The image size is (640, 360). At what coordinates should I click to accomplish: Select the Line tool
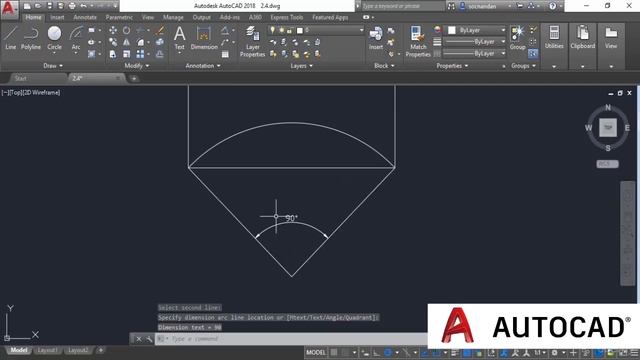[11, 38]
